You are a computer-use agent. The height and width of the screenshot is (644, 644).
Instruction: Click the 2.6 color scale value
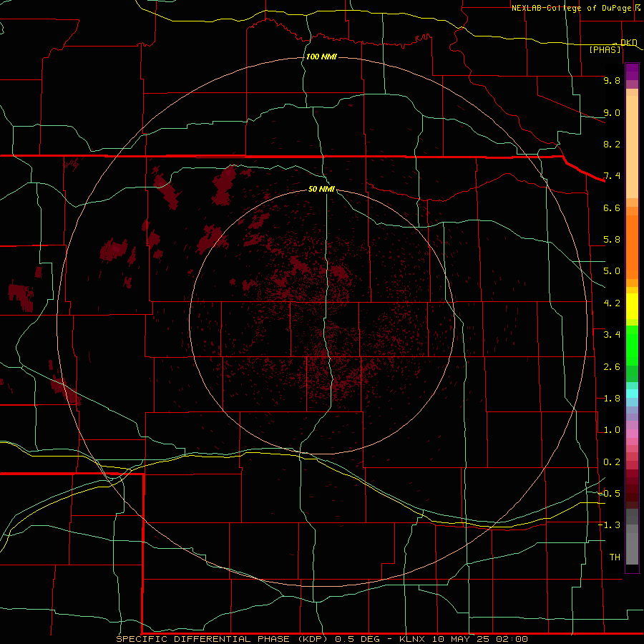pos(612,367)
